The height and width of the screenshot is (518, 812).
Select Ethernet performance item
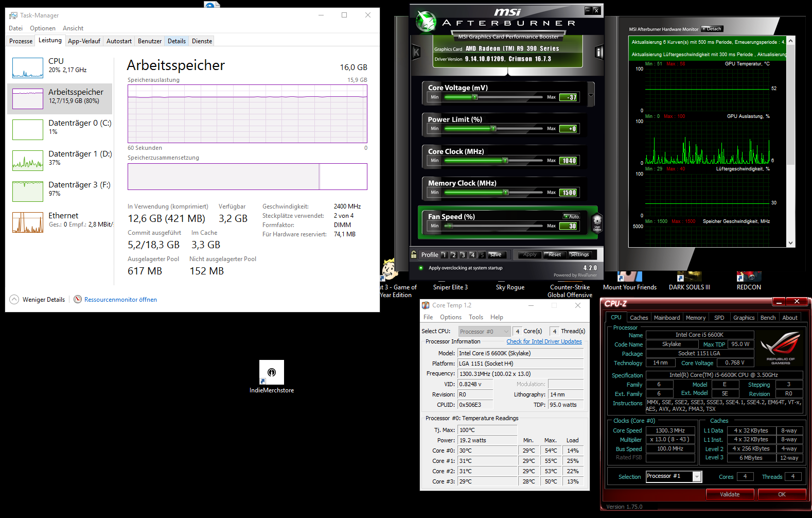(x=60, y=222)
